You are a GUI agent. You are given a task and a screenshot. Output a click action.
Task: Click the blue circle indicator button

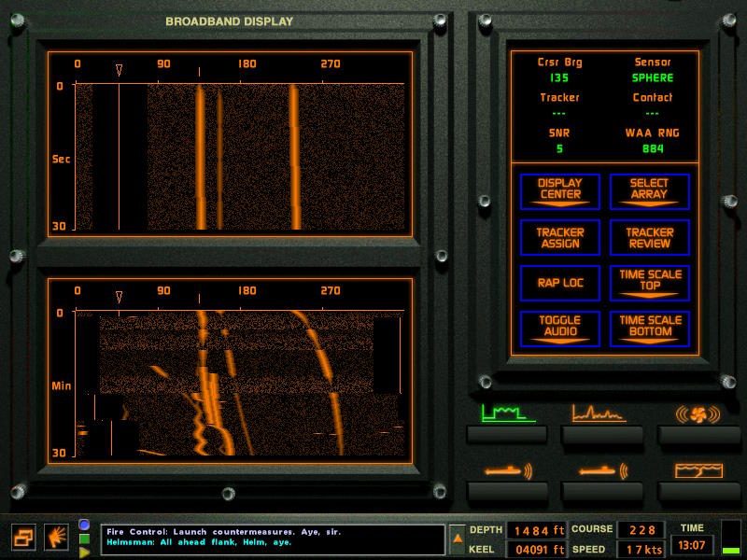(x=84, y=525)
